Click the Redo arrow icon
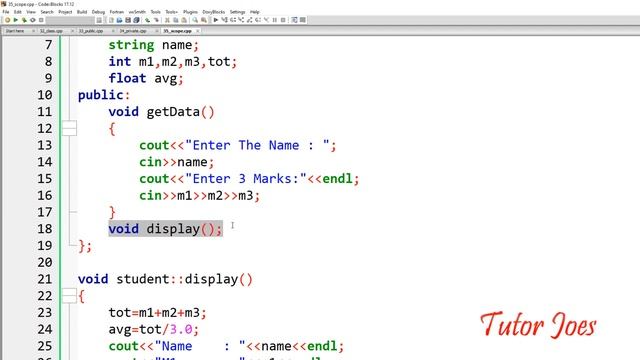This screenshot has height=360, width=640. coord(156,20)
